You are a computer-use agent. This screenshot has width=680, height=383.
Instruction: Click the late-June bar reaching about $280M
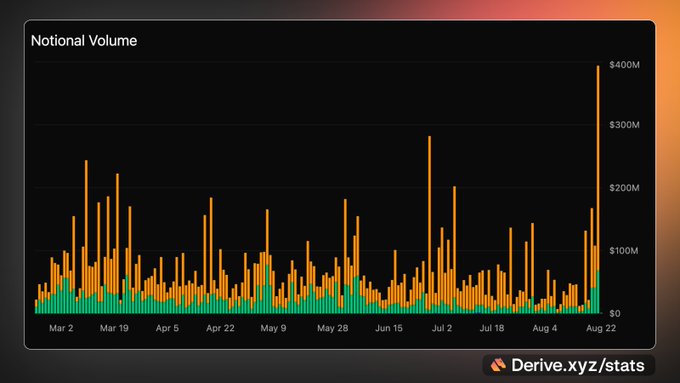pos(429,224)
